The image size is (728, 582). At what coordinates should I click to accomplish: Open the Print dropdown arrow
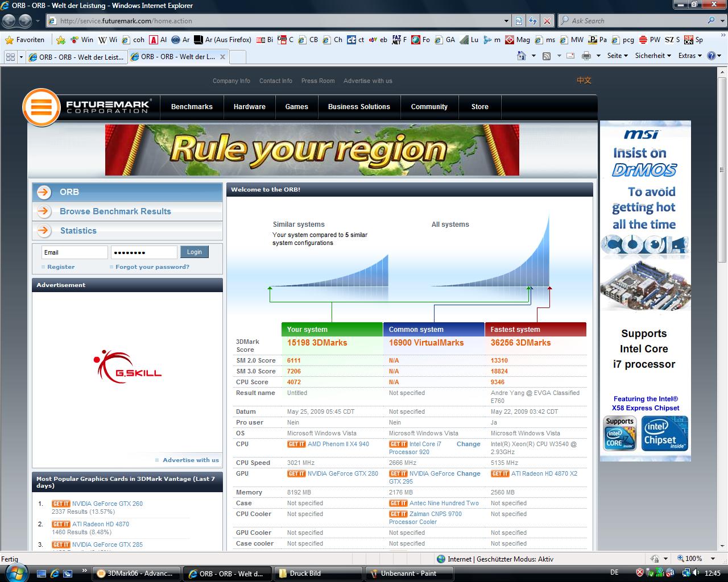(x=598, y=56)
